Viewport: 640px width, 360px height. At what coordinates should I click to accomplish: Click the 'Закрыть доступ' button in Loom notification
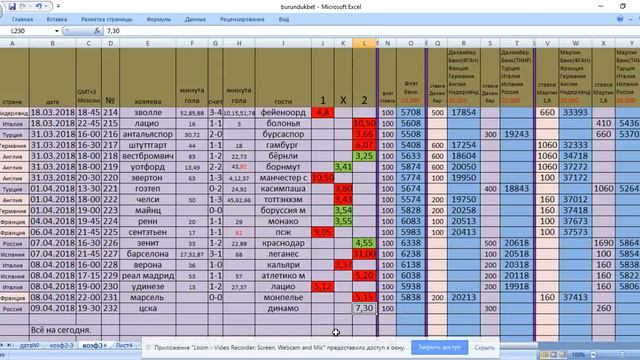click(440, 347)
